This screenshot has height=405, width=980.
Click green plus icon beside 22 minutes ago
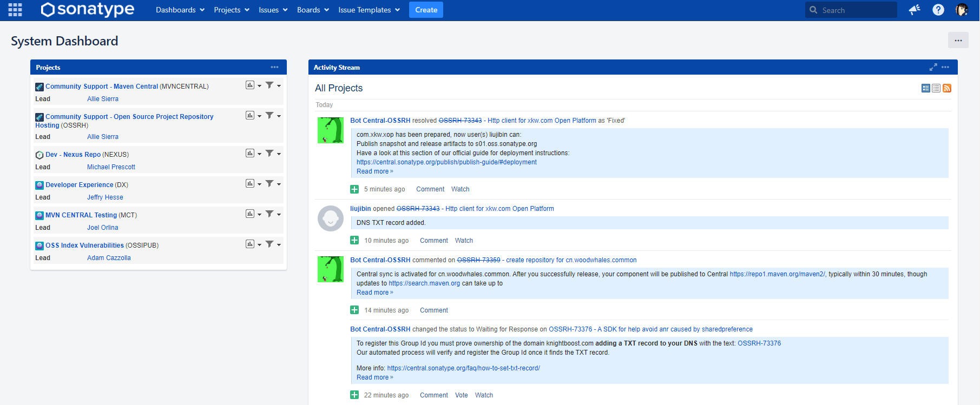pos(354,395)
